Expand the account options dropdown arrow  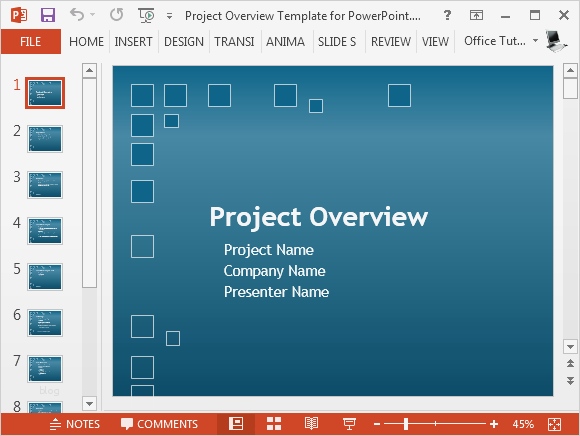pos(535,40)
